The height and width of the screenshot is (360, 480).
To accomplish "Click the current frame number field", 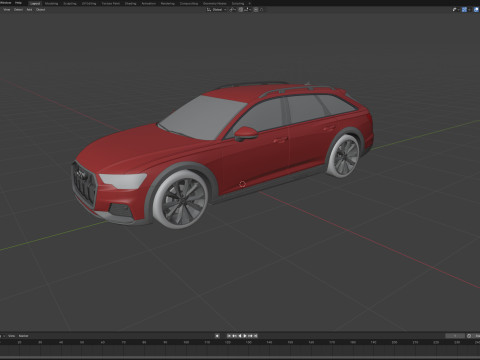I will pyautogui.click(x=455, y=336).
